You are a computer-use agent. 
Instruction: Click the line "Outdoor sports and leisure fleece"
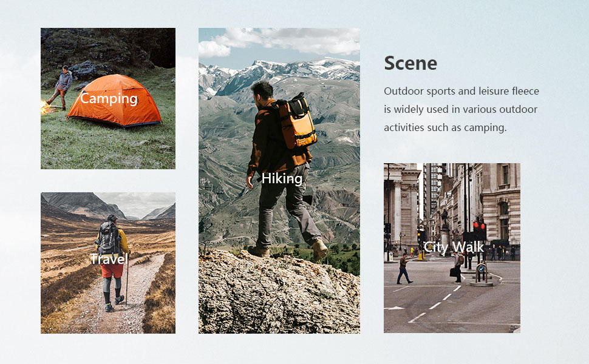coord(461,91)
